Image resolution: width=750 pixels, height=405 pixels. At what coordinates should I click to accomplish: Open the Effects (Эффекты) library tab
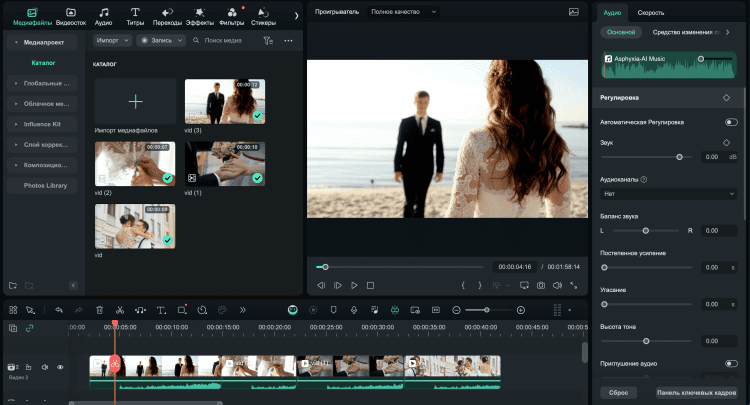click(200, 14)
